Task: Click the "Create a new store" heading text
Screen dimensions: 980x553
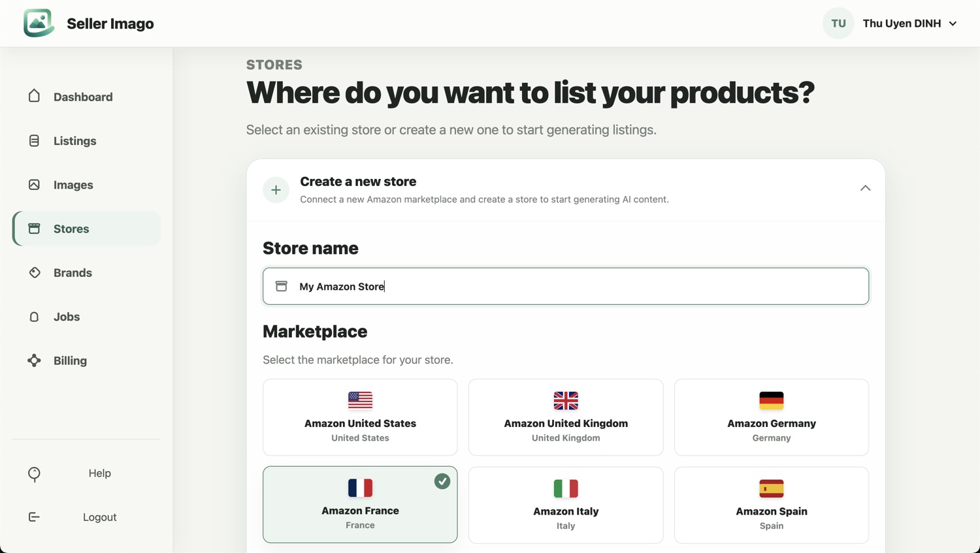Action: pos(358,182)
